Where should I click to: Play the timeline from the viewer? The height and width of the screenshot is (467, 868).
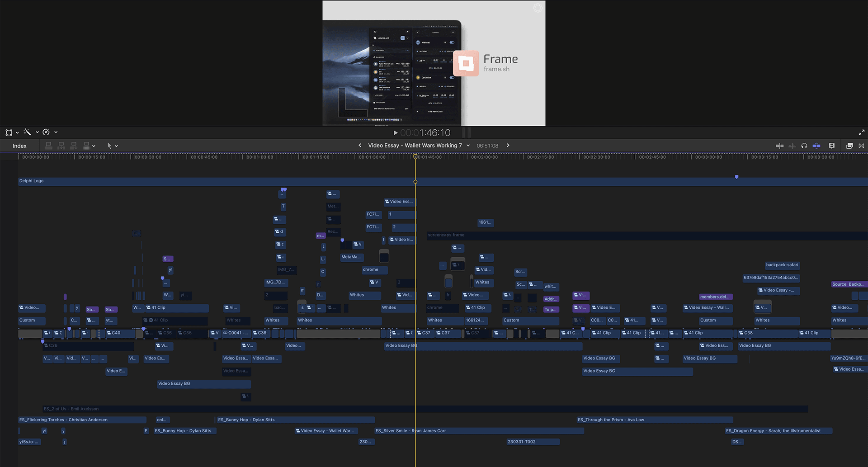[396, 132]
